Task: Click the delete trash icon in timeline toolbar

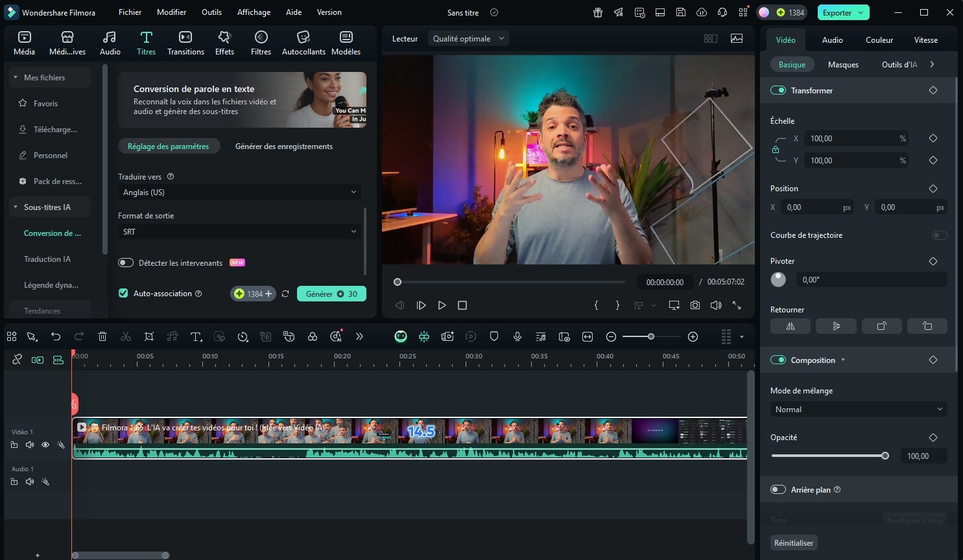Action: point(102,336)
